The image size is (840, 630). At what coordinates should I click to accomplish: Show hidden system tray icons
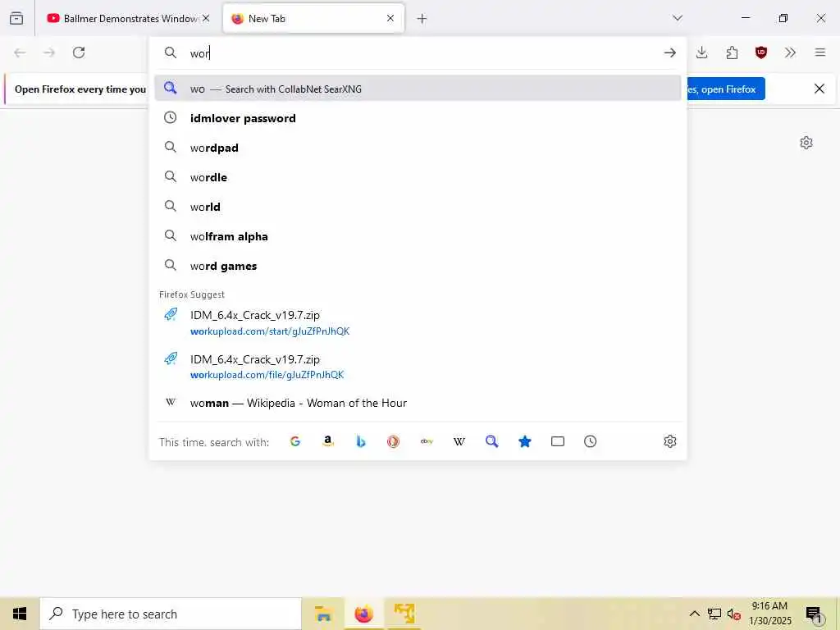[x=694, y=614]
